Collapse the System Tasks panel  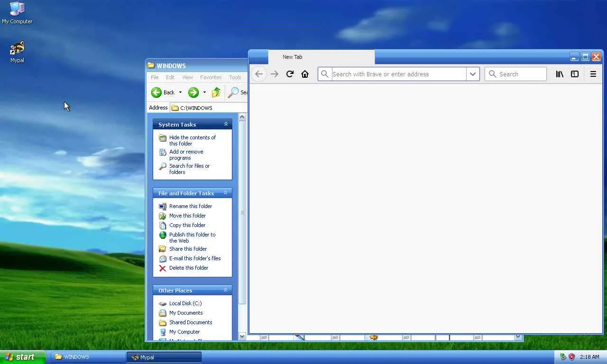point(226,124)
